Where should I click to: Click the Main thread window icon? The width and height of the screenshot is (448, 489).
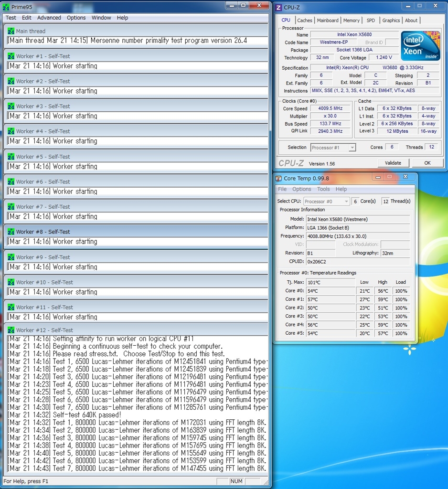11,31
